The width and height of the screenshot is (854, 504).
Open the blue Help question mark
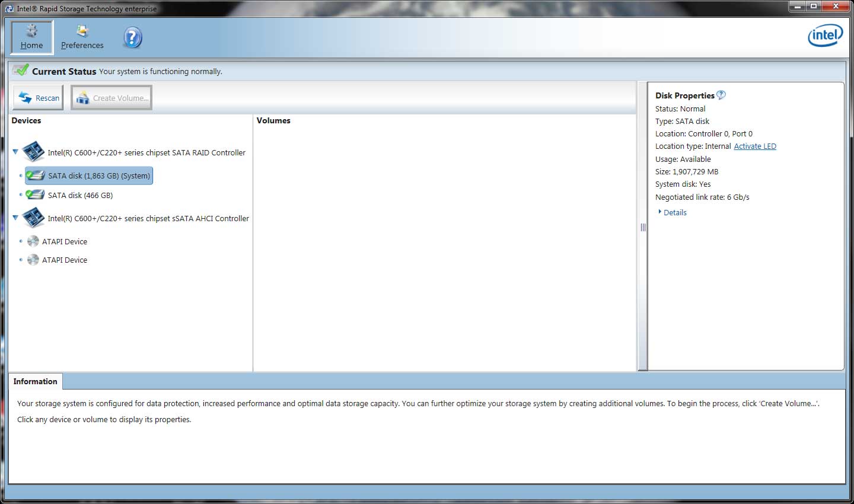[x=133, y=38]
